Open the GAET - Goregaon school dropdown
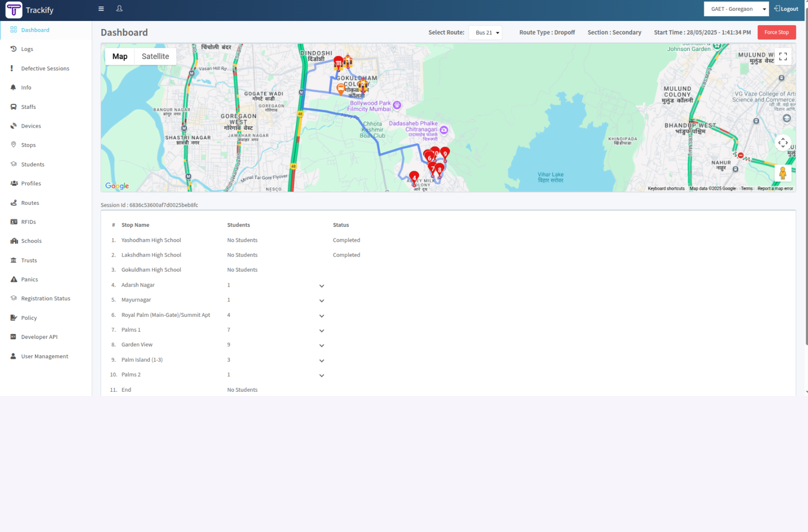The width and height of the screenshot is (808, 532). click(736, 9)
